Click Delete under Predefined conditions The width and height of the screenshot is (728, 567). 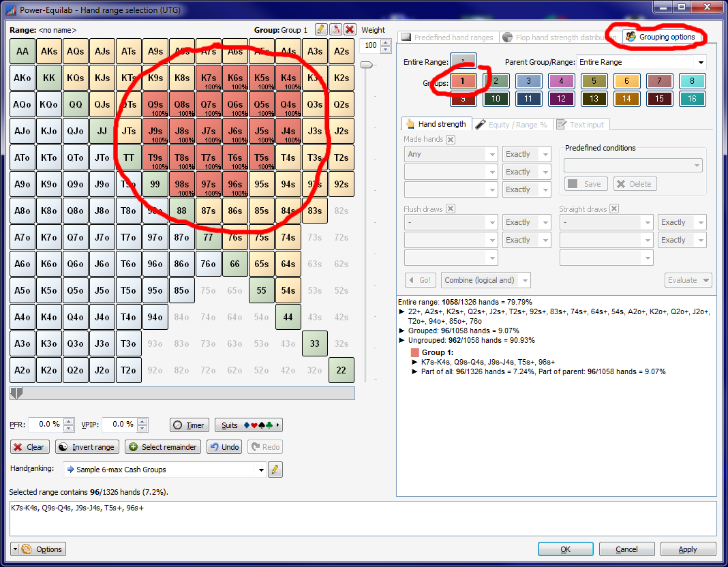635,184
